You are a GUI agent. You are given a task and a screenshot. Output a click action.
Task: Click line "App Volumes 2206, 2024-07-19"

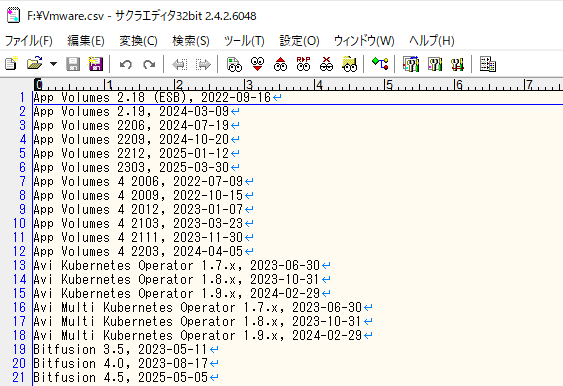click(x=131, y=125)
